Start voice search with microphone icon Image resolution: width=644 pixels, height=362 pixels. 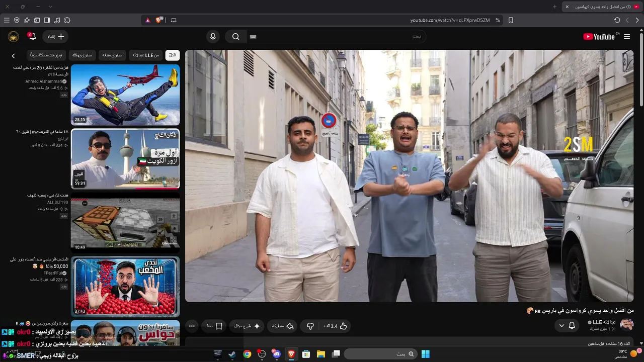point(213,37)
